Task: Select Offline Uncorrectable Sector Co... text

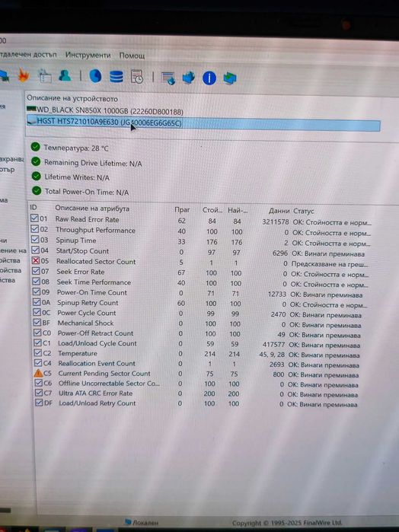Action: pyautogui.click(x=109, y=384)
